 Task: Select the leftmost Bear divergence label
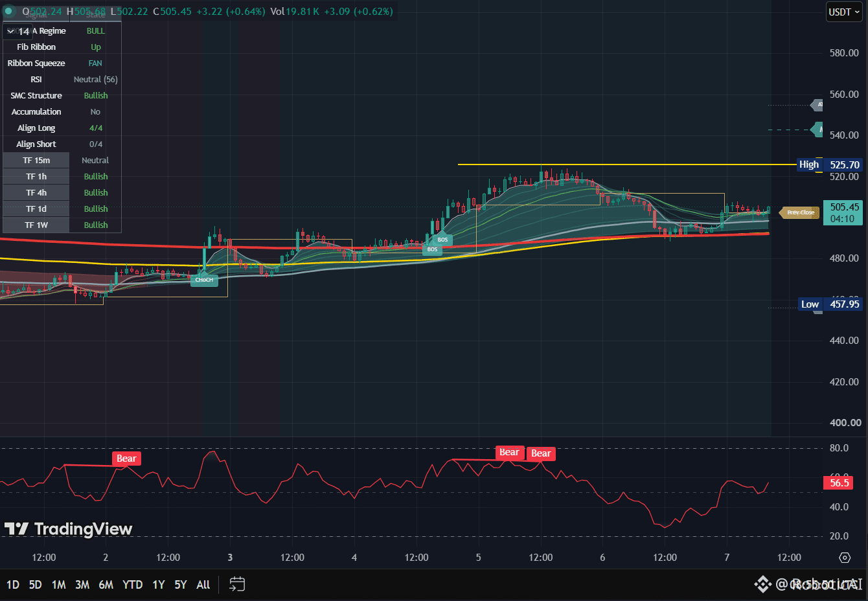[127, 459]
